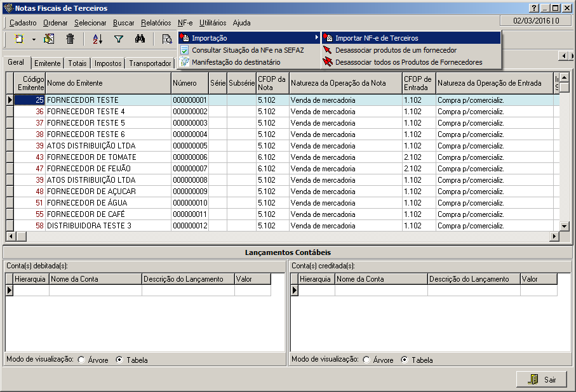This screenshot has width=576, height=392.
Task: Click the binoculars search icon
Action: coord(140,39)
